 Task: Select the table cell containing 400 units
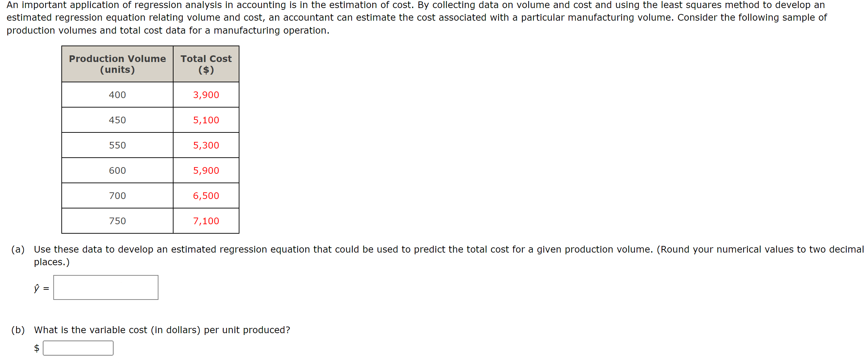[117, 95]
